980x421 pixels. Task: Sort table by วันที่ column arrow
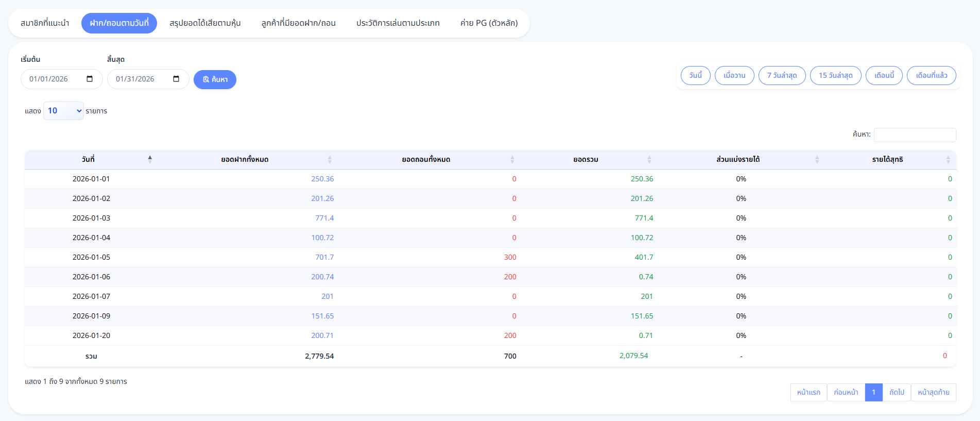150,159
